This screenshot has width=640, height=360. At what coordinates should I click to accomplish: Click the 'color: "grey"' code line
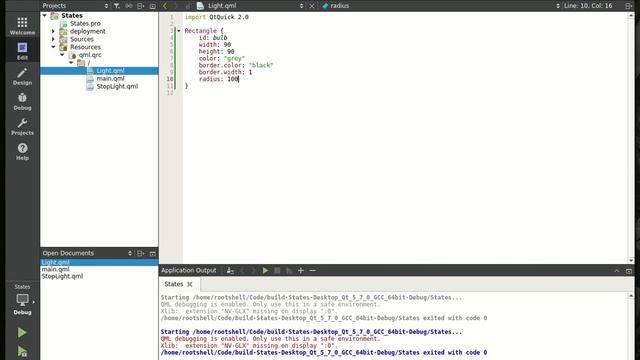click(222, 58)
